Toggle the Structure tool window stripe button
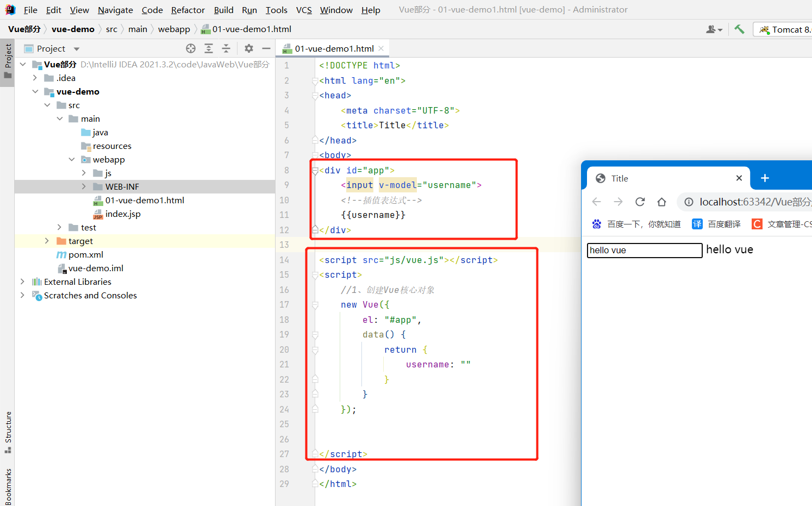Screen dimensions: 812x506 point(8,432)
